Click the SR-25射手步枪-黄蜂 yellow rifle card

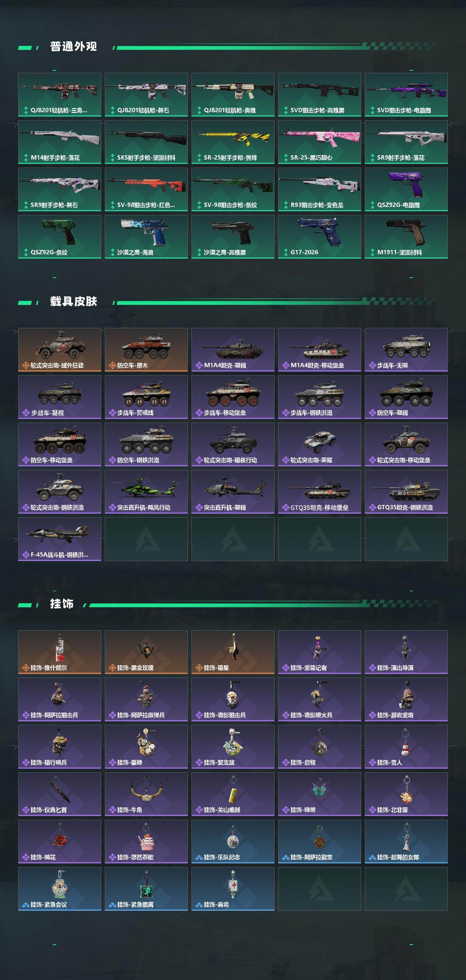(x=233, y=142)
